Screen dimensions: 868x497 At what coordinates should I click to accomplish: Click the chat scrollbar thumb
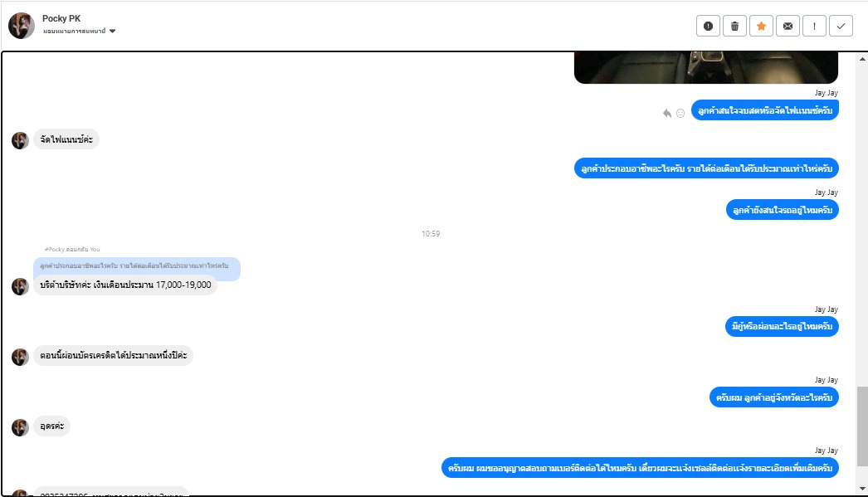[862, 426]
